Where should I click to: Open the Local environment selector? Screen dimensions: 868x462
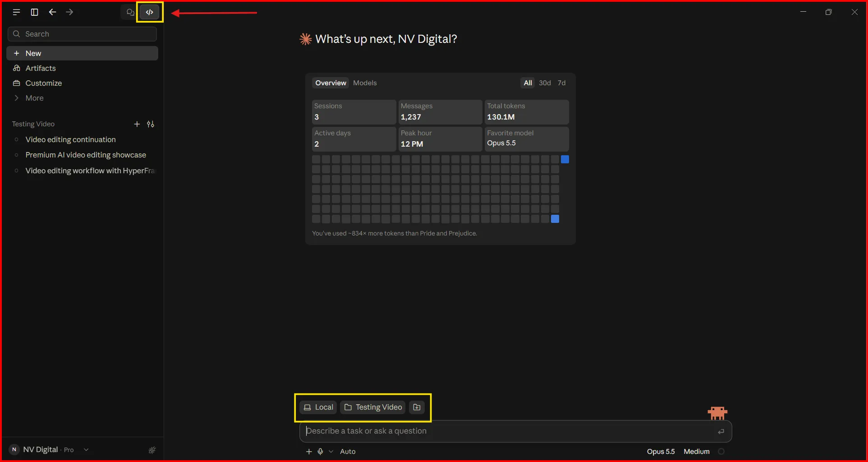tap(318, 407)
